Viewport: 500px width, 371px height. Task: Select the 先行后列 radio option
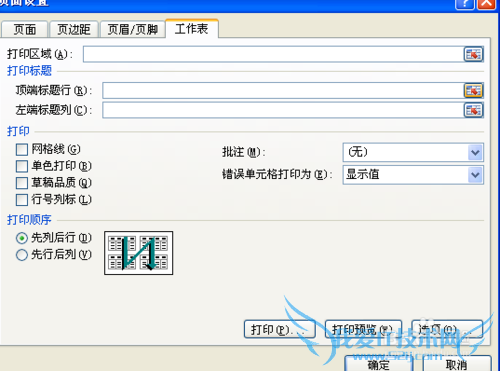coord(22,255)
